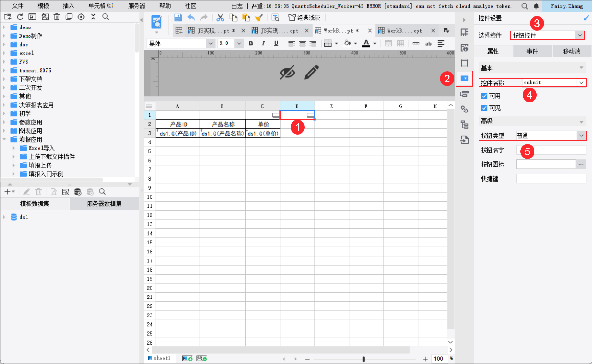Underline the cell text

[276, 43]
